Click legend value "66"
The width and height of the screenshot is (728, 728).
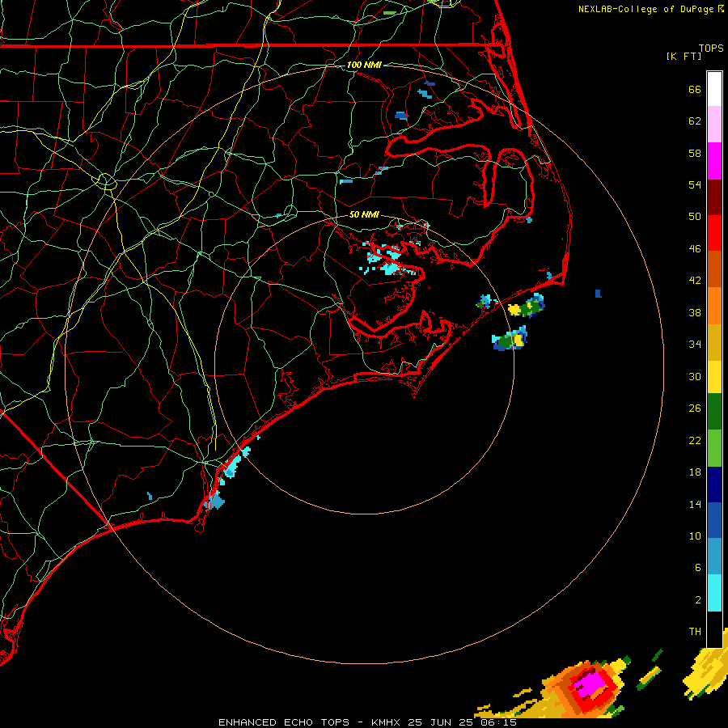point(695,90)
